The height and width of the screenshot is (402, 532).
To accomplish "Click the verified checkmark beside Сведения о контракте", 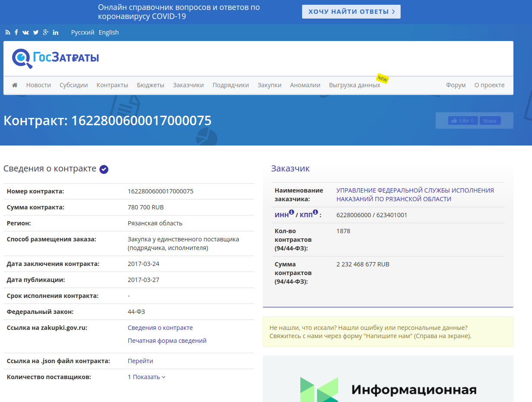I will (x=104, y=169).
